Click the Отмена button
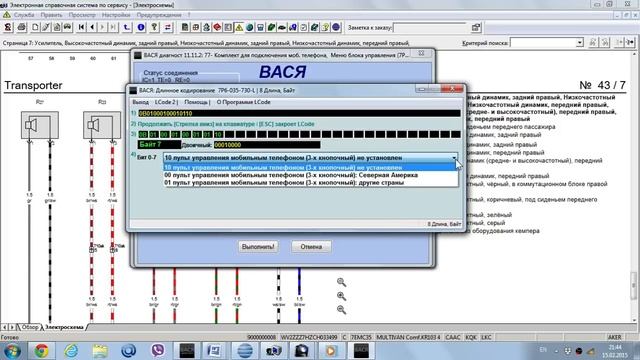 [x=311, y=247]
